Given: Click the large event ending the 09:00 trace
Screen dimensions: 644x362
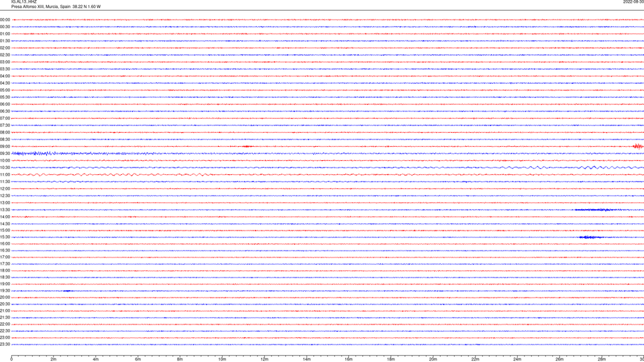Looking at the screenshot, I should tap(638, 147).
